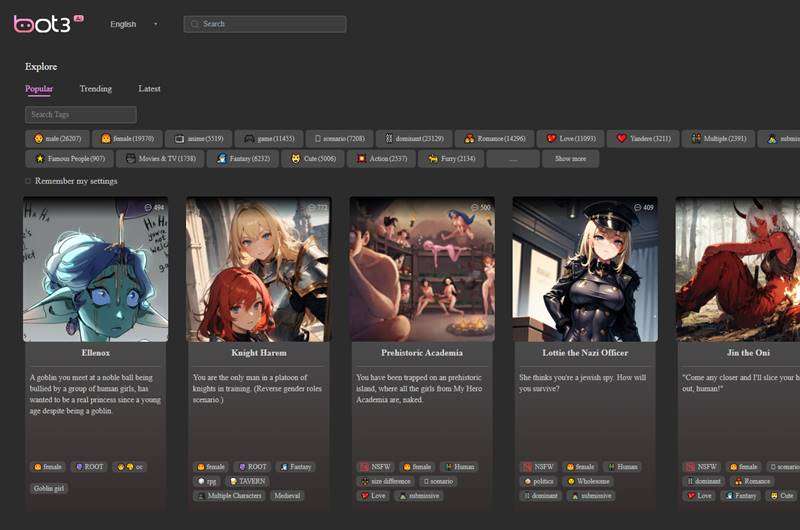Click game controller icon in game tag
This screenshot has width=800, height=530.
pos(249,138)
